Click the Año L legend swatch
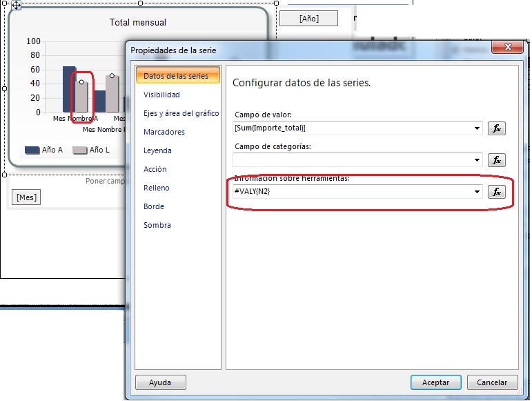This screenshot has height=401, width=532. (x=80, y=150)
